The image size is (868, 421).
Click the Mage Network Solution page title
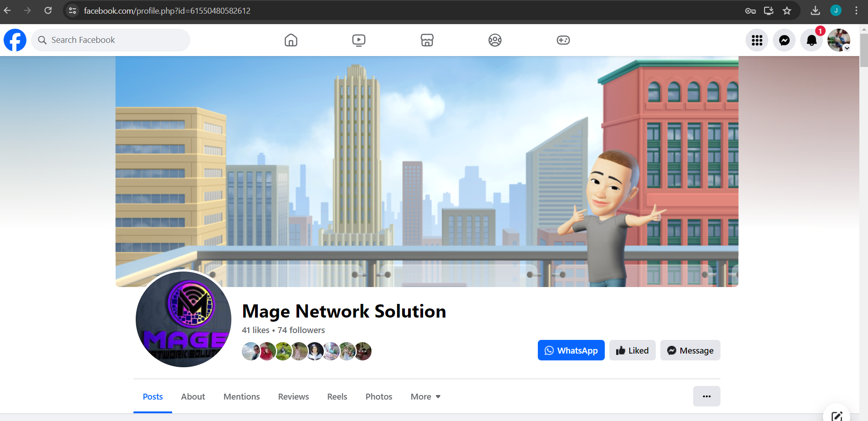(x=344, y=312)
